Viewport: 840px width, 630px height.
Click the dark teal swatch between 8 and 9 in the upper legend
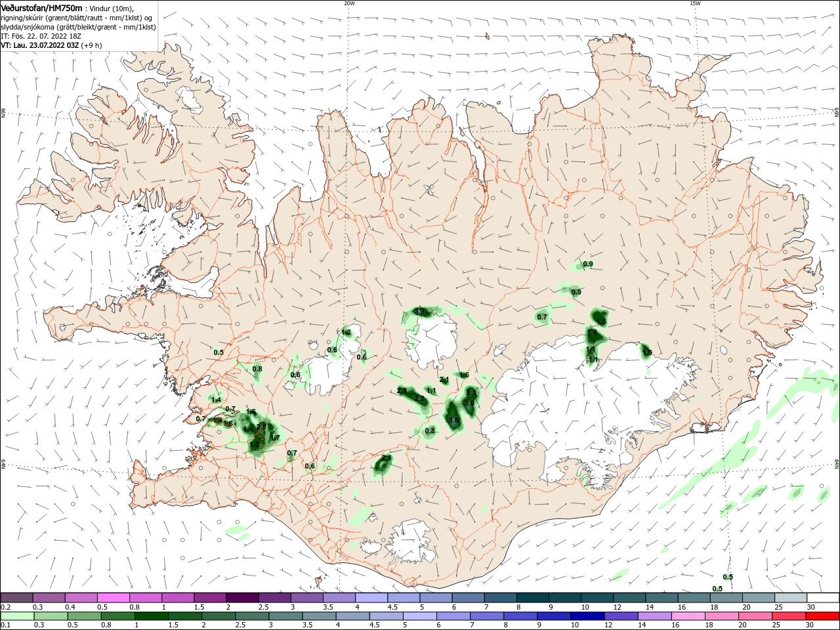coord(532,598)
